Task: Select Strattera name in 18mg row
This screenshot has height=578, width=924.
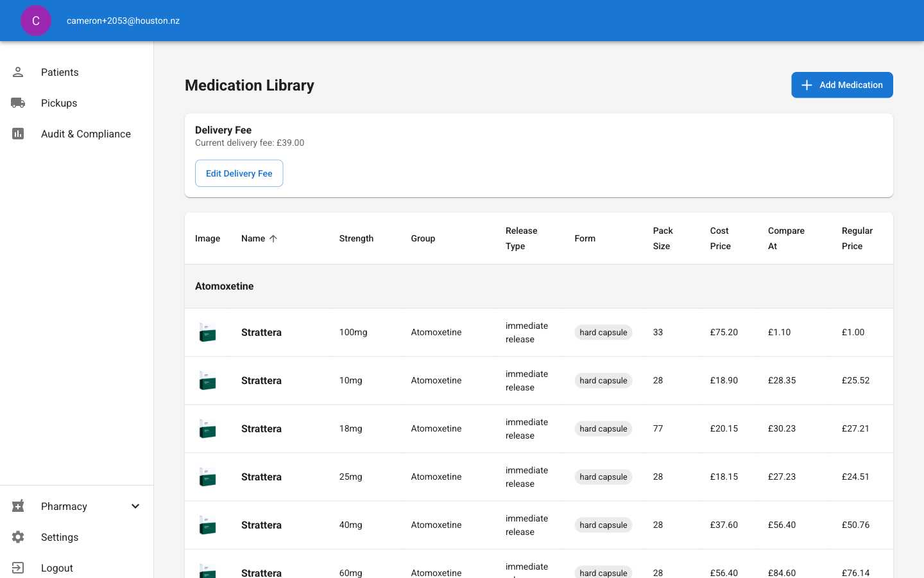Action: (x=261, y=428)
